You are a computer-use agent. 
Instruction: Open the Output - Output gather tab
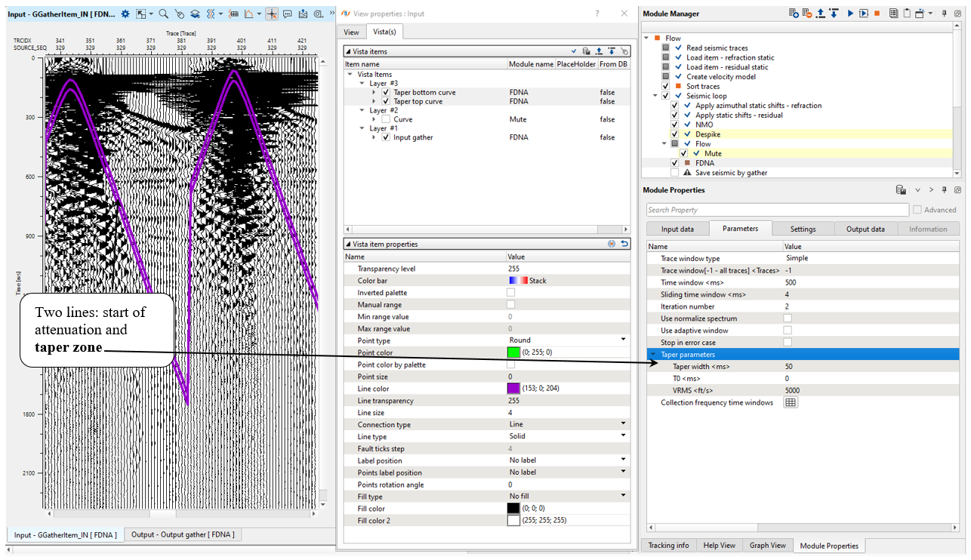pyautogui.click(x=182, y=534)
